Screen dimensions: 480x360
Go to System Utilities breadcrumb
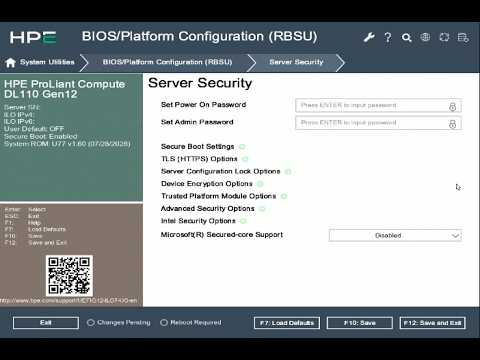point(47,62)
